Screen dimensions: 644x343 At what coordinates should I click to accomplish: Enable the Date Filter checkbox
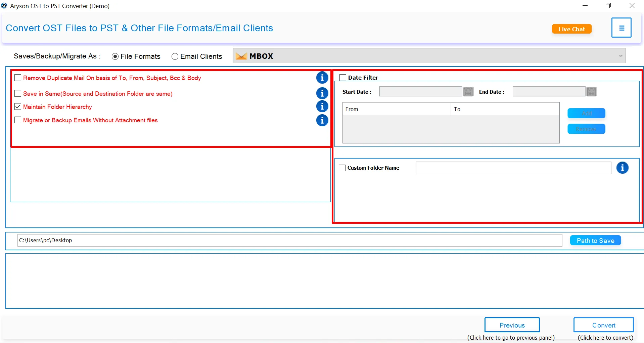343,78
